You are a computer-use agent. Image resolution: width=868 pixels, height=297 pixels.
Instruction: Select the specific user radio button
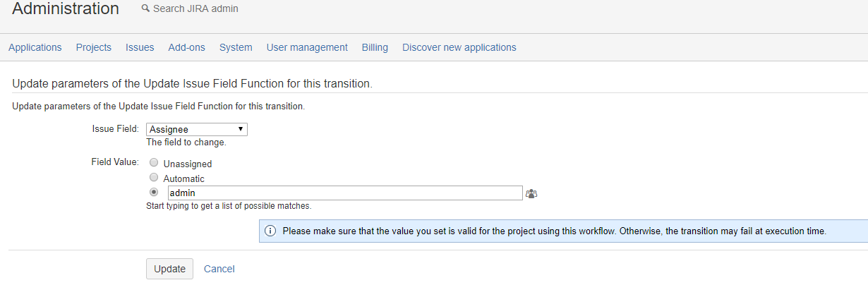coord(154,193)
